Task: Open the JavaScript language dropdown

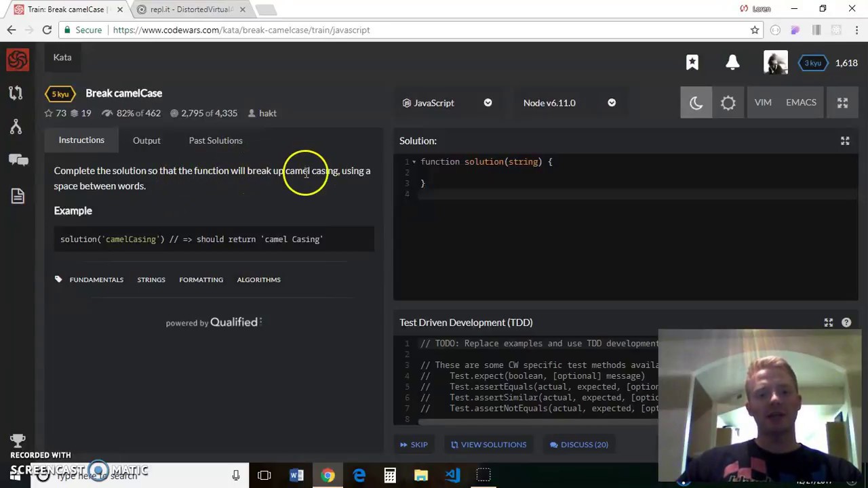Action: click(x=447, y=103)
